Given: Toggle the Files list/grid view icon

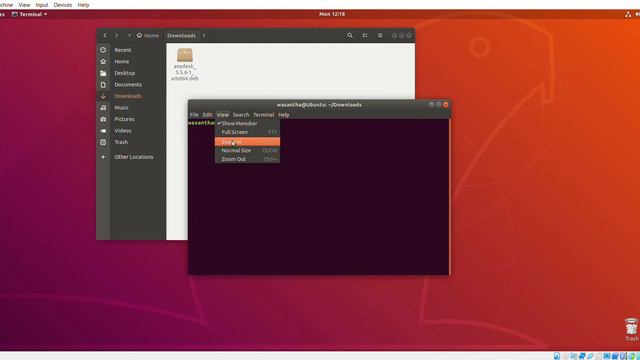Looking at the screenshot, I should click(365, 36).
